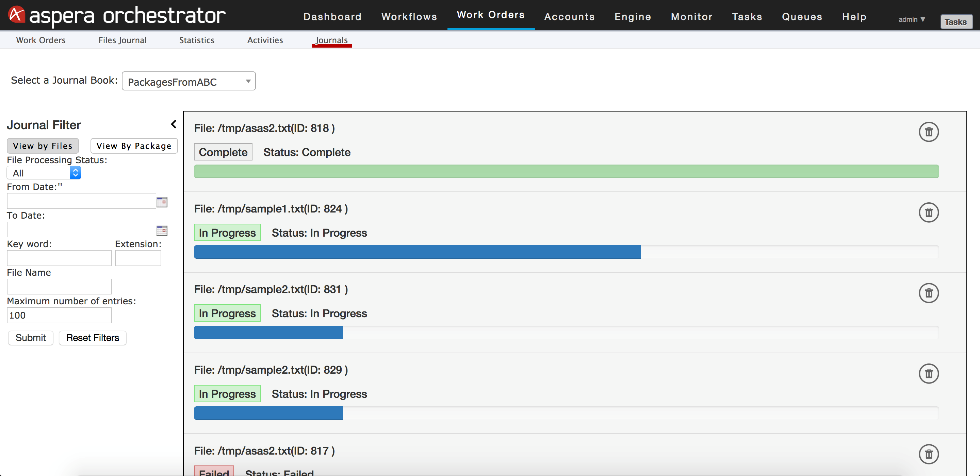
Task: Click the progress bar for sample2.txt ID 831
Action: point(567,333)
